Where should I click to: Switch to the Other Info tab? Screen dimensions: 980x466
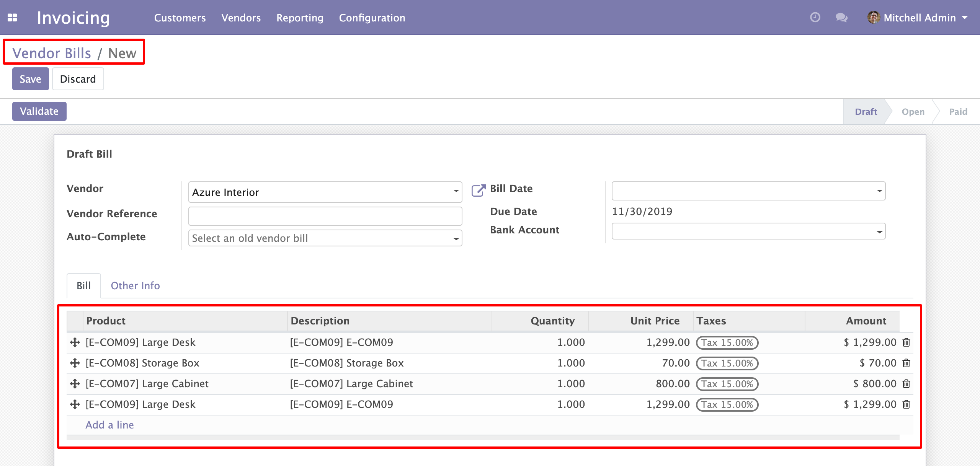click(x=135, y=286)
